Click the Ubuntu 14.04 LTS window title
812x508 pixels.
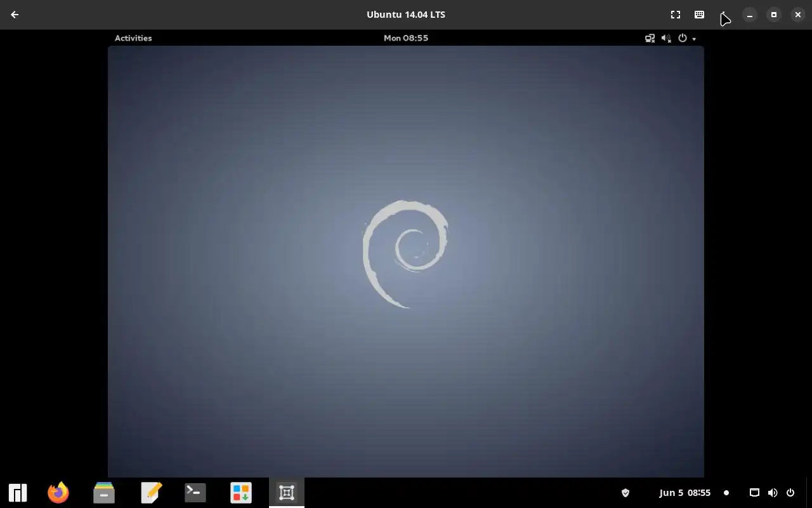pyautogui.click(x=406, y=15)
